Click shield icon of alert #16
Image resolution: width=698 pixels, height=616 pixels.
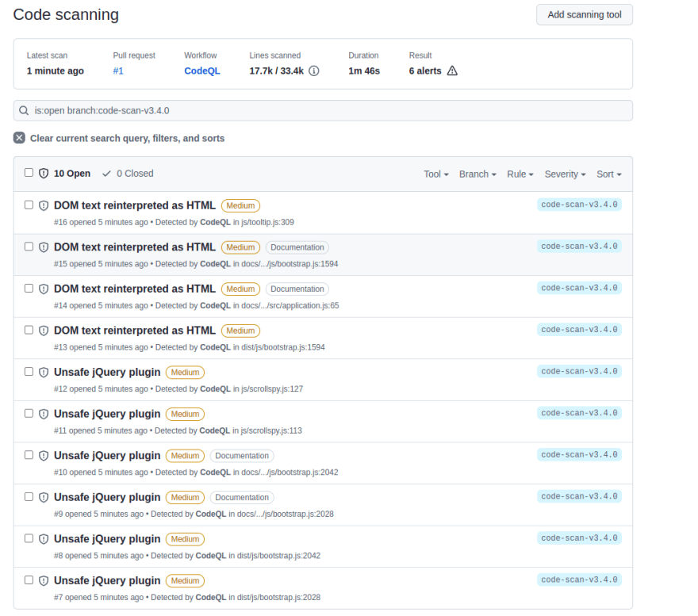[x=44, y=205]
